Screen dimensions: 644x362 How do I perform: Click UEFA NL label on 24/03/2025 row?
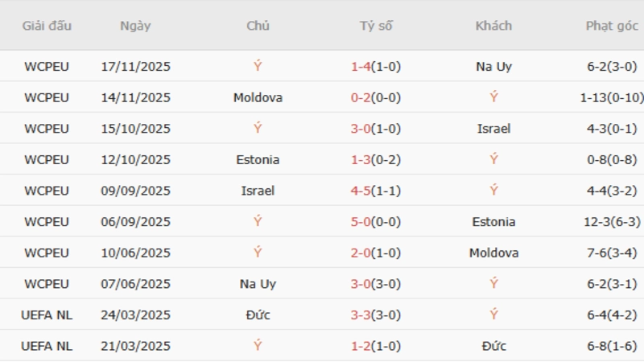click(x=47, y=315)
